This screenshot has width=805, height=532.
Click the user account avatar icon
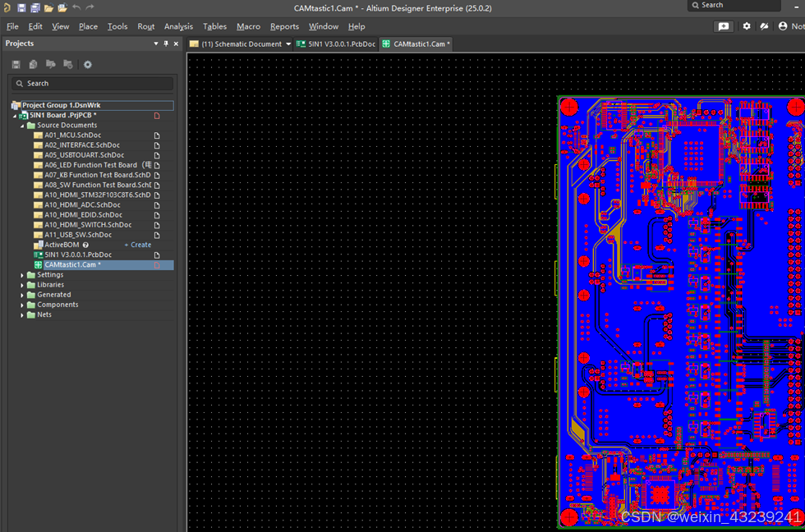pos(782,26)
